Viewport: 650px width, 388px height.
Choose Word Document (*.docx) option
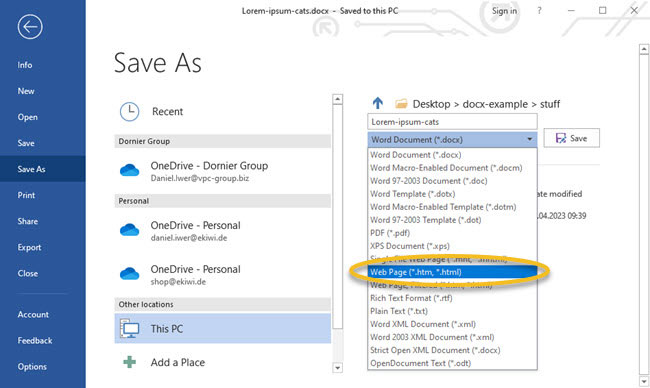click(452, 155)
